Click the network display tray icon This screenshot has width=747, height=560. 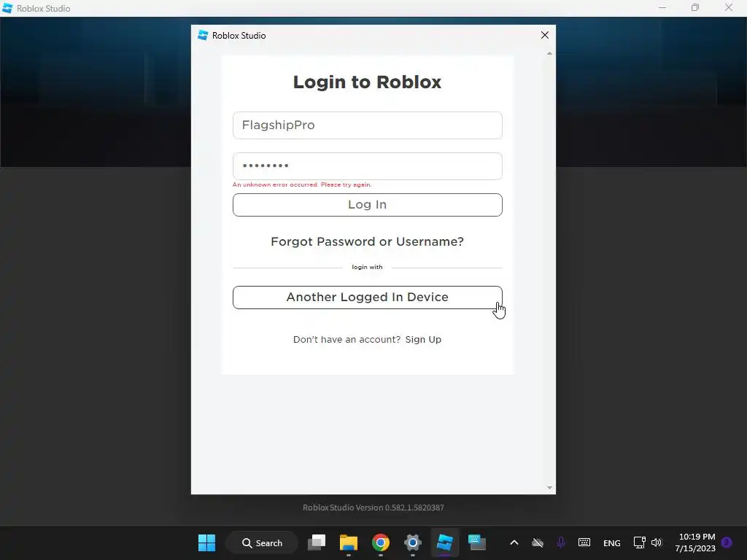(639, 542)
